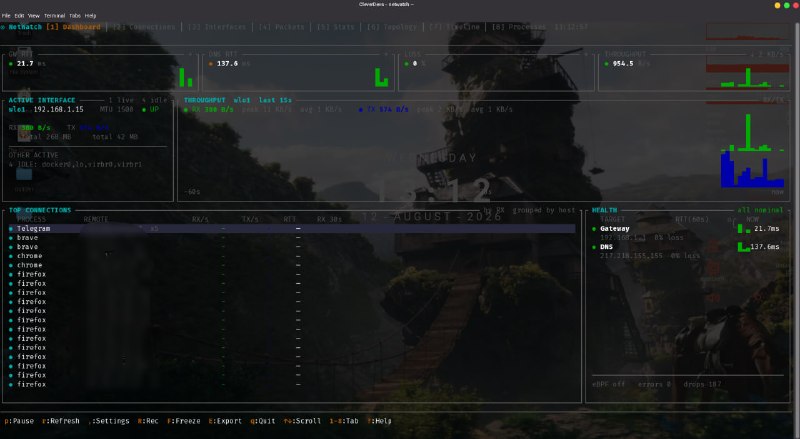The width and height of the screenshot is (800, 439).
Task: Click the NetWatch logo icon
Action: [x=3, y=27]
